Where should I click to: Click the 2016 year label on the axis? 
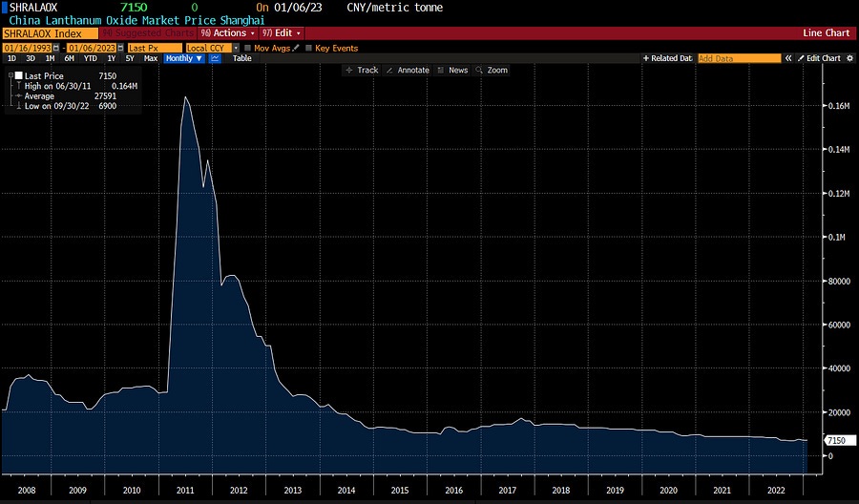pos(453,491)
